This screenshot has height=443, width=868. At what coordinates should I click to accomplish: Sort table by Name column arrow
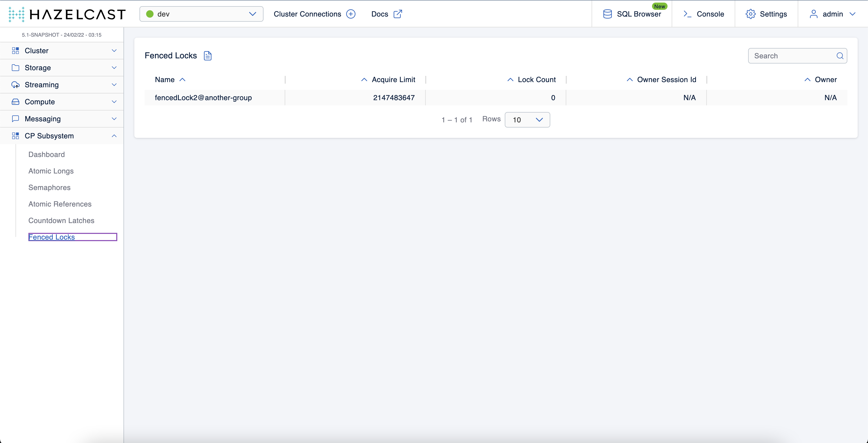pos(183,80)
